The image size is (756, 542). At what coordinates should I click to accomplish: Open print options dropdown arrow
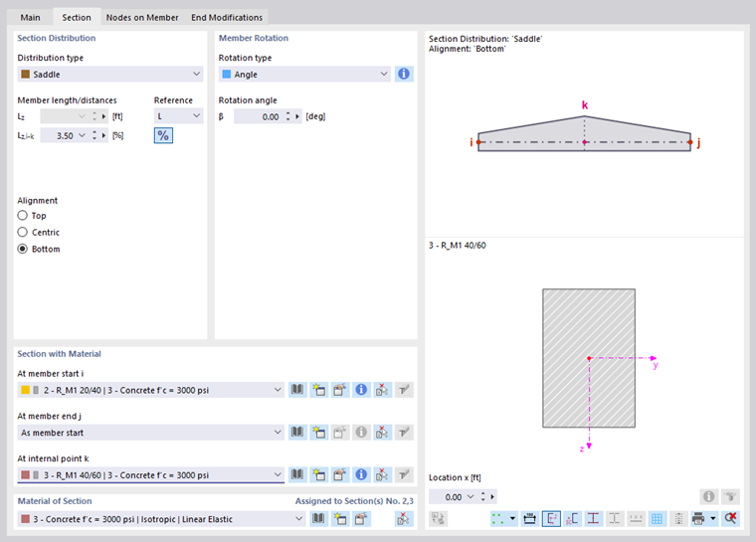coord(713,519)
